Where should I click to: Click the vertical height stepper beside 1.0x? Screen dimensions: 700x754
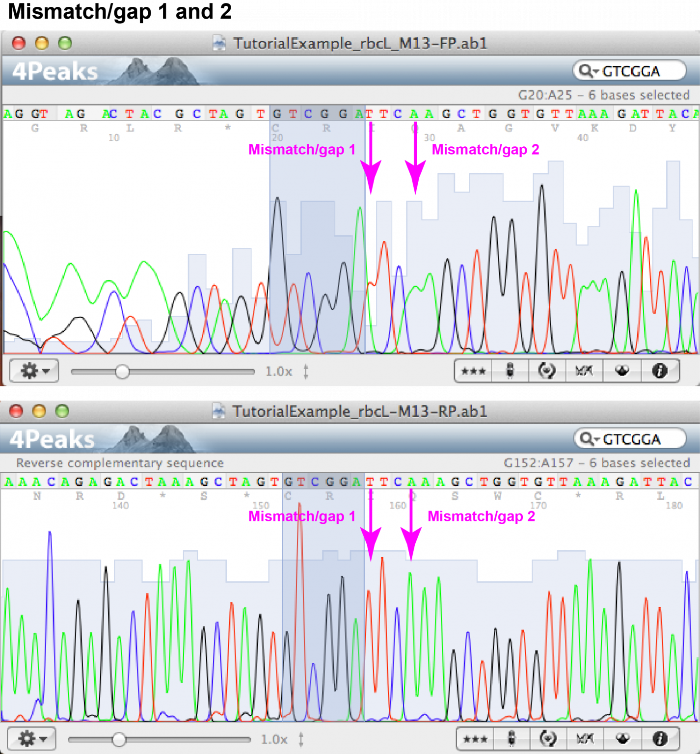coord(306,371)
